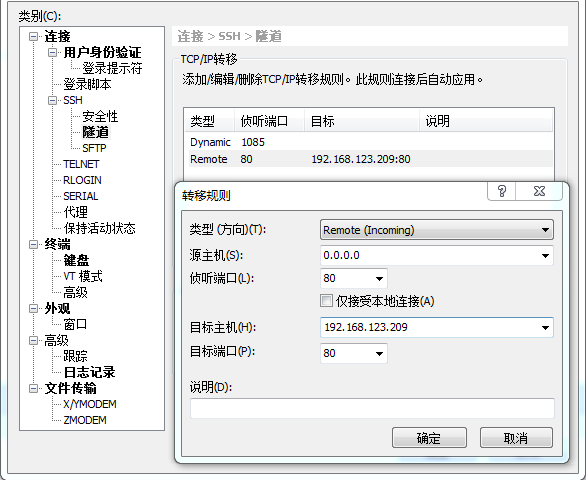Click the 取消 button
Image resolution: width=586 pixels, height=480 pixels.
(516, 438)
